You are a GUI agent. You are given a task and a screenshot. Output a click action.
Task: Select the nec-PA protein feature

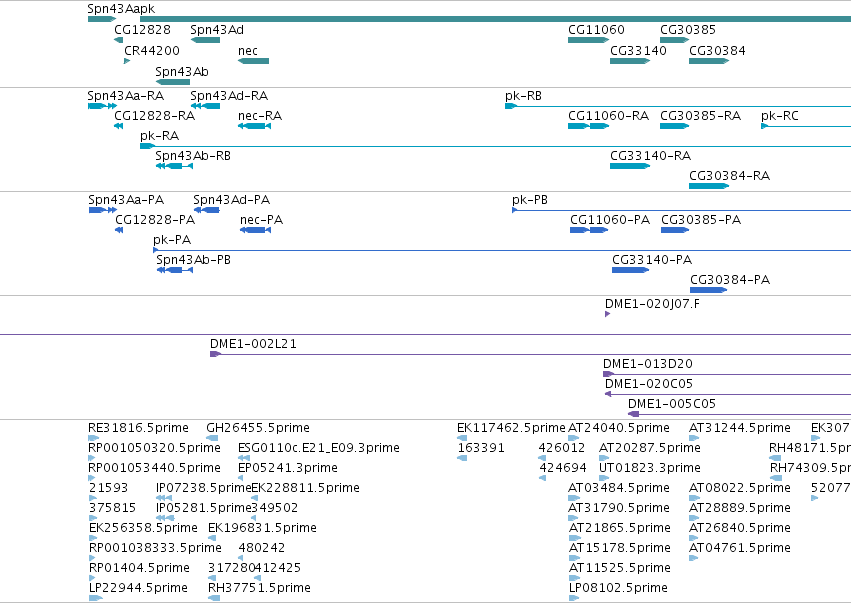(x=255, y=230)
